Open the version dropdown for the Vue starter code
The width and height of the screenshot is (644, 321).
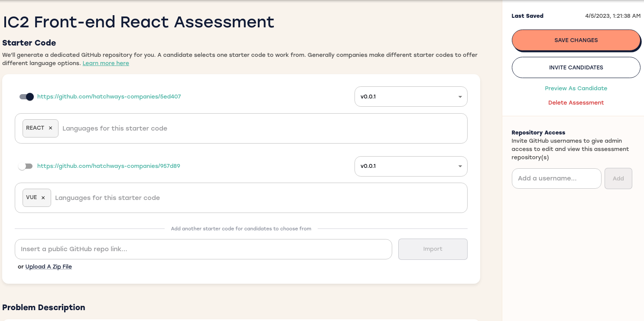coord(460,166)
